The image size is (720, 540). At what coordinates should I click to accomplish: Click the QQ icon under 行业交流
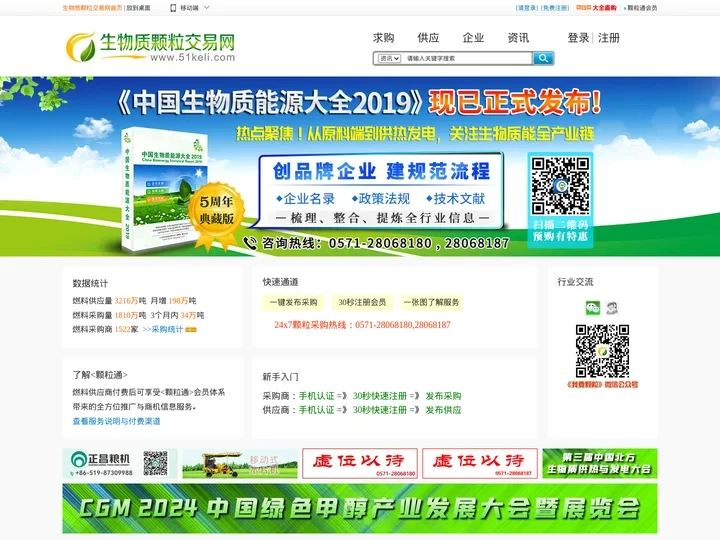(x=612, y=308)
